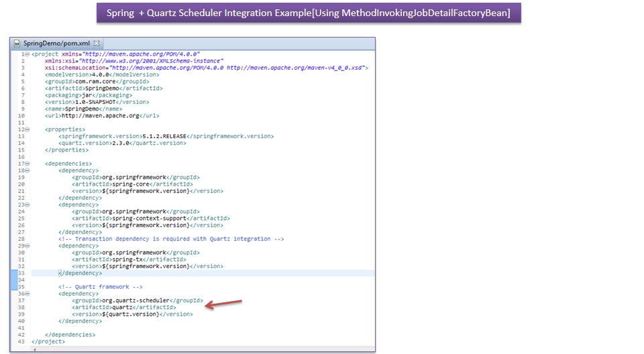The image size is (644, 354).
Task: Click the horizontal scrollbar left arrow
Action: (34, 349)
